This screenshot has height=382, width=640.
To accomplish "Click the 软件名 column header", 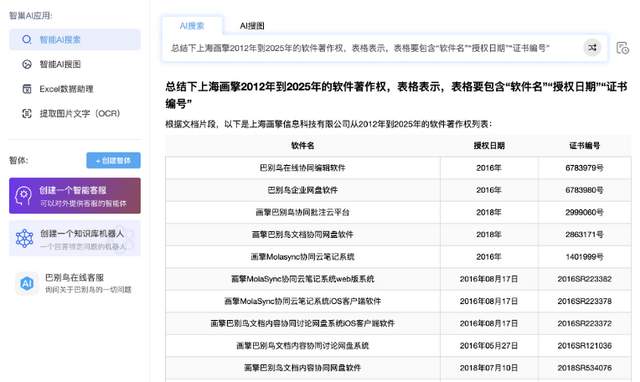I will coord(302,146).
